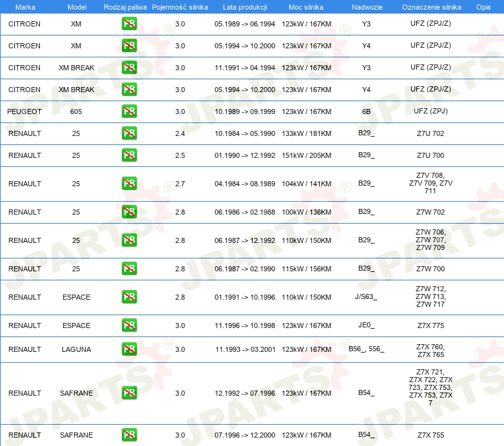
Task: Click body code J/S63_
Action: click(x=366, y=296)
